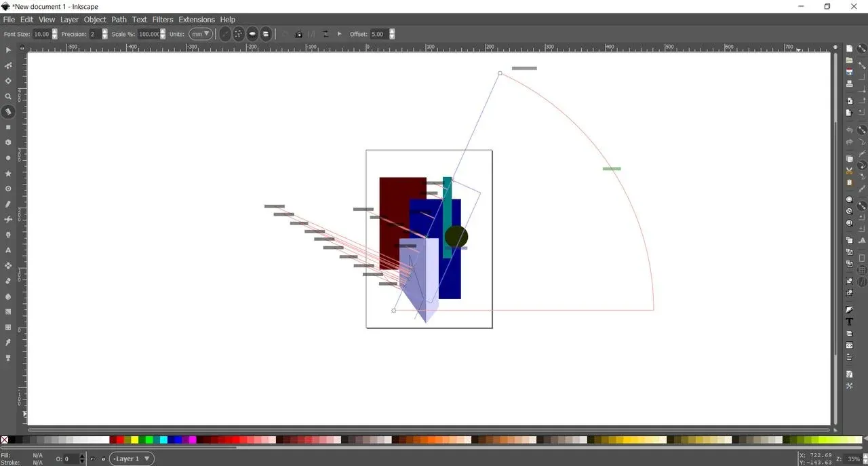Select the Text tool
The height and width of the screenshot is (466, 868).
[x=8, y=250]
